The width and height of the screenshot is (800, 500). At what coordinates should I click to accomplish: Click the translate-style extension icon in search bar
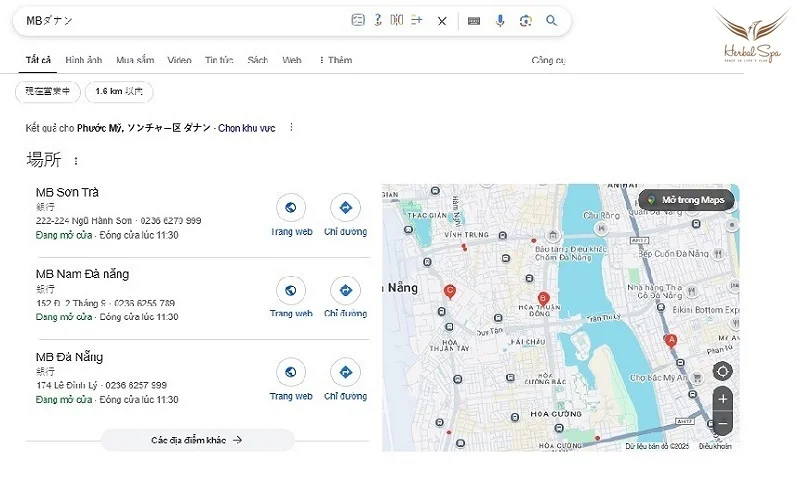[397, 20]
